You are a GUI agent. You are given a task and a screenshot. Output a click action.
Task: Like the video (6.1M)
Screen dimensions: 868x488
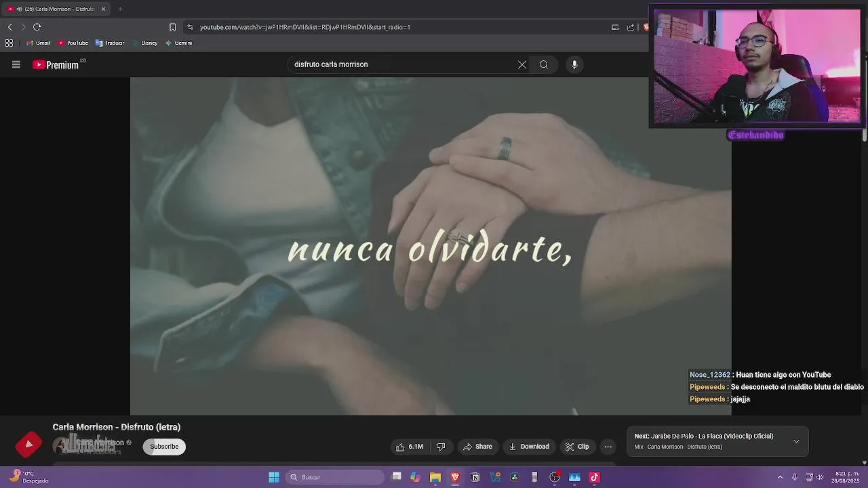click(x=410, y=447)
